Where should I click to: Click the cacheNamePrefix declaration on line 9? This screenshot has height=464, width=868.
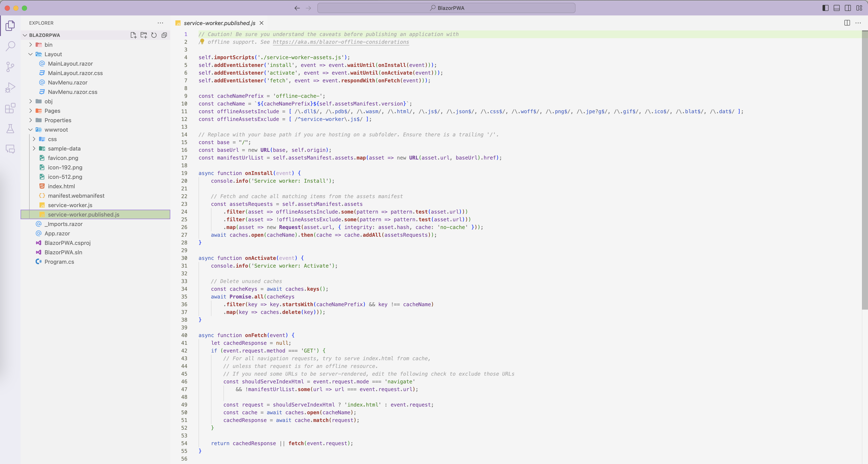(x=240, y=96)
